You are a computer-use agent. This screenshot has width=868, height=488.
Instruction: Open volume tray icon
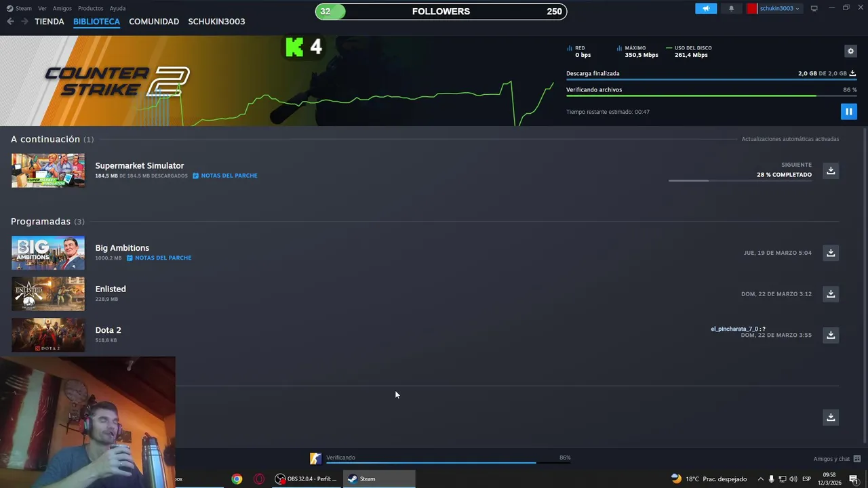click(x=793, y=479)
